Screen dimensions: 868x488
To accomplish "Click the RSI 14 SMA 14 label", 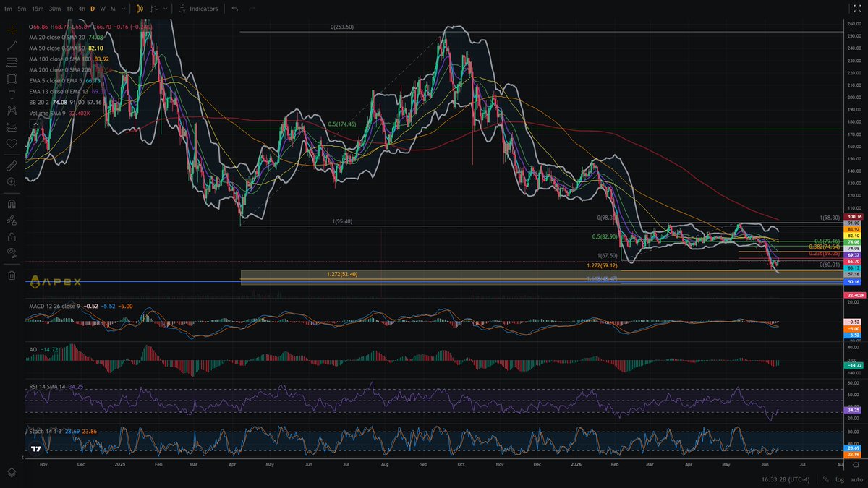I will (47, 387).
